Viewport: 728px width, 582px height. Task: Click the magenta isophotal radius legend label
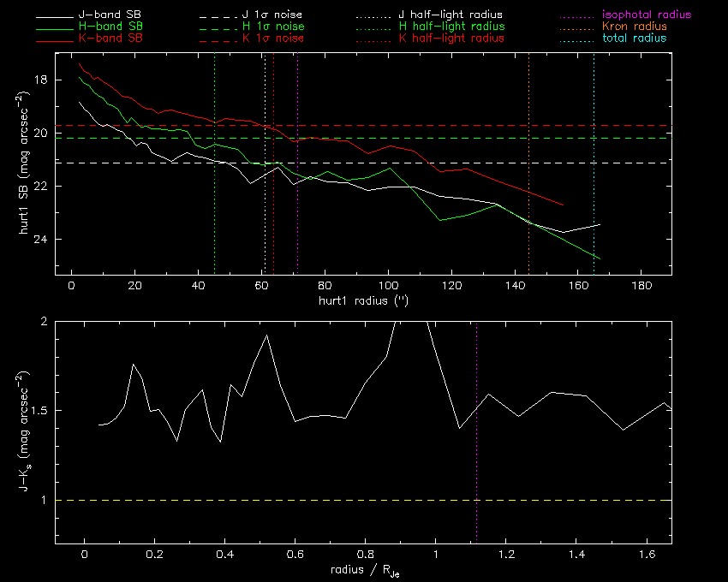646,15
